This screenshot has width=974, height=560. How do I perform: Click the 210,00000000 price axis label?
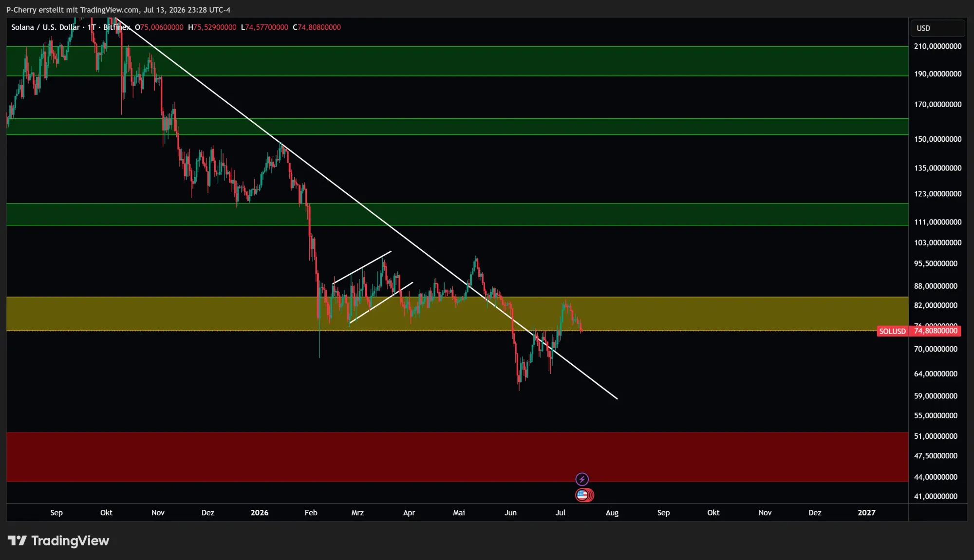937,46
